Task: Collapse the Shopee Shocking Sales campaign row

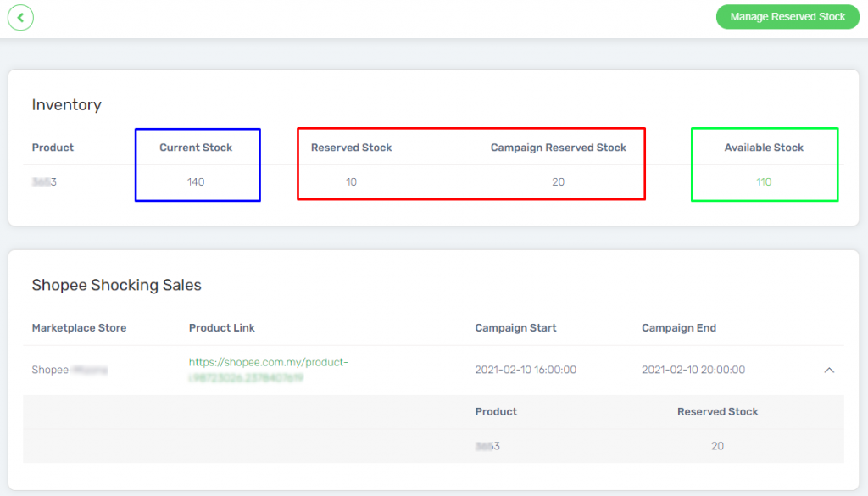Action: click(828, 370)
